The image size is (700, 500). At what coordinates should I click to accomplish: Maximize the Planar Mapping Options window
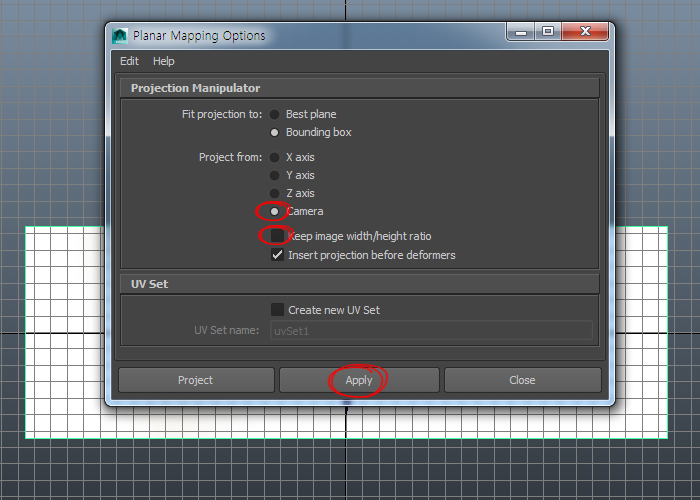548,32
